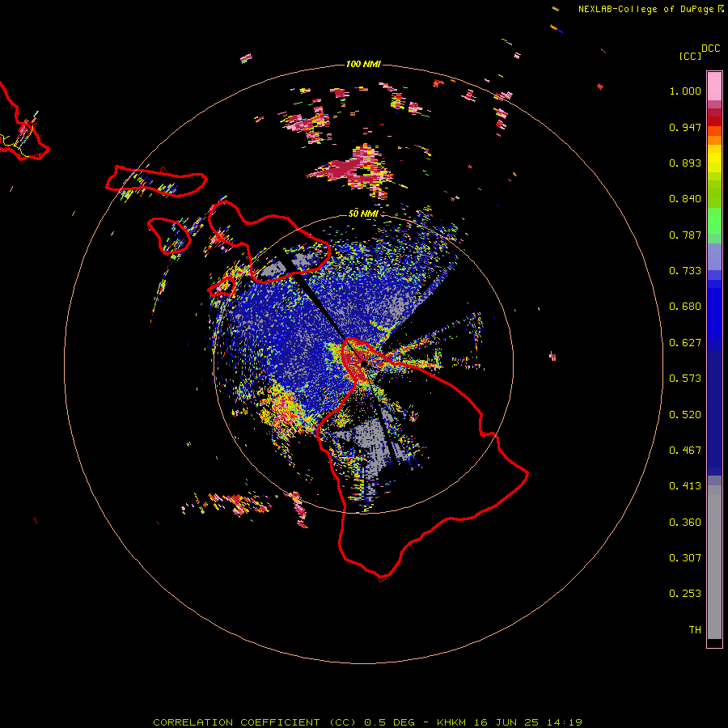Click the 1.000 value on the color scale
The height and width of the screenshot is (728, 728).
click(685, 91)
